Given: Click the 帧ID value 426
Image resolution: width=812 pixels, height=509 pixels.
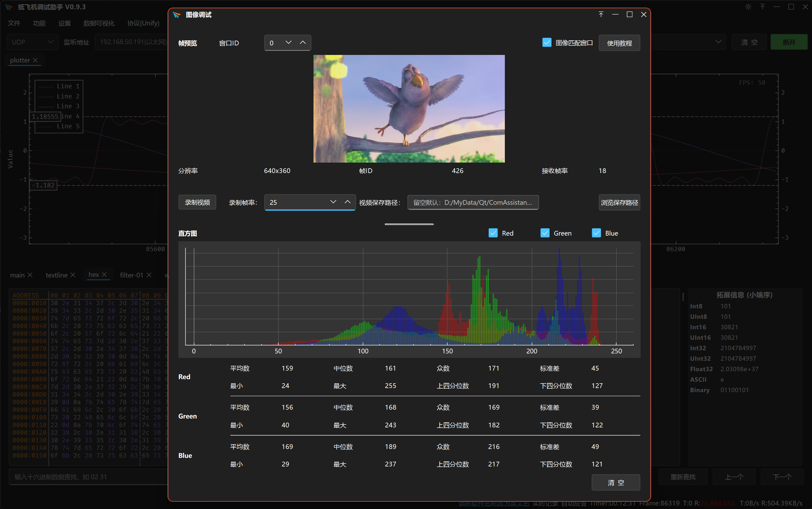Looking at the screenshot, I should coord(458,171).
